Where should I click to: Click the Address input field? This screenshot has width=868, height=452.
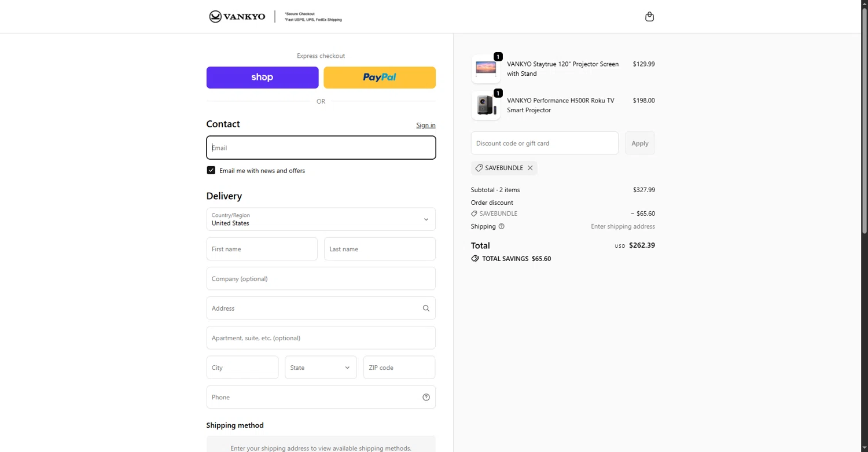pyautogui.click(x=321, y=308)
